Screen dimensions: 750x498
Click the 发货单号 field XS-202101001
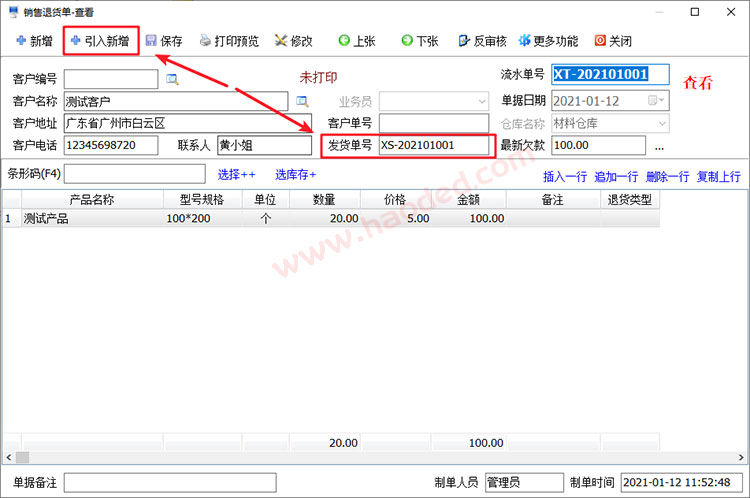tap(434, 145)
